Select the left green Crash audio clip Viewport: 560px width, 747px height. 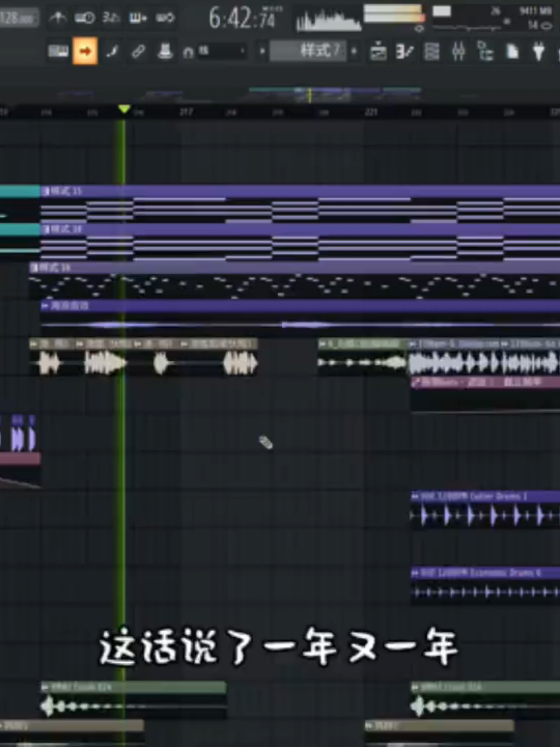pyautogui.click(x=134, y=700)
